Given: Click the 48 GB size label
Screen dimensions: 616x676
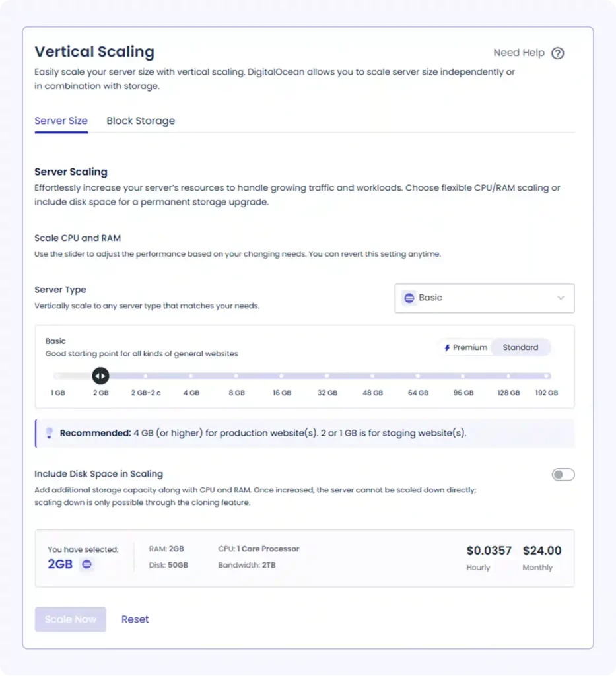Looking at the screenshot, I should point(372,393).
